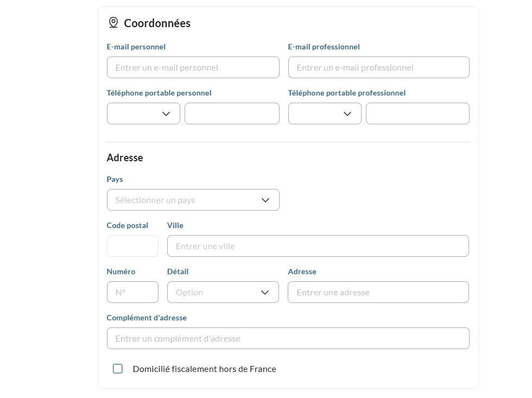The width and height of the screenshot is (532, 398).
Task: Click the Entrer une ville field
Action: click(x=318, y=246)
